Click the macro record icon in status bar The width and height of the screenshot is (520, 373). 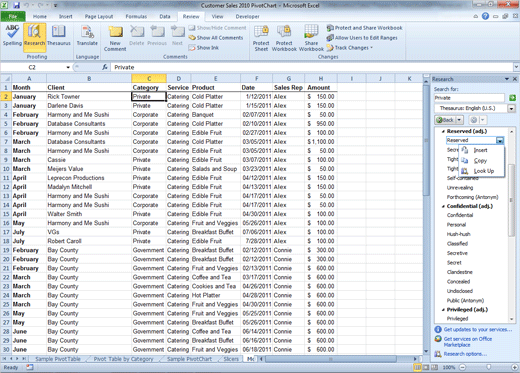30,367
